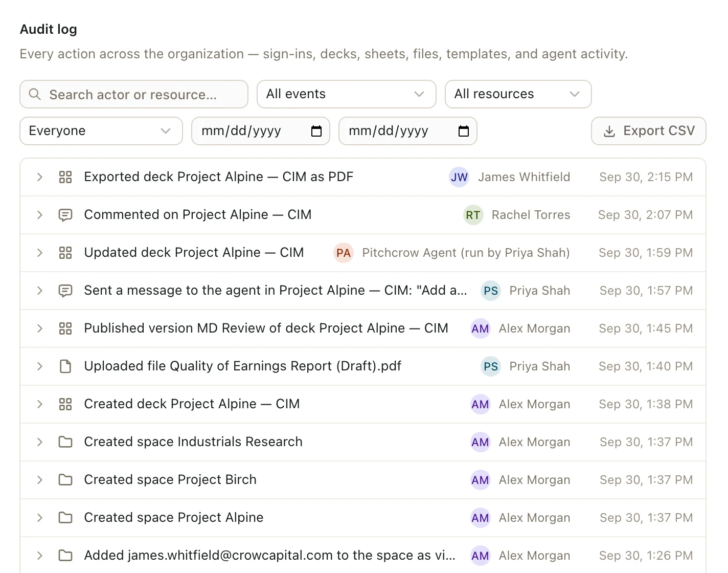728x573 pixels.
Task: Expand the Uploaded file Quality of Earnings row
Action: tap(40, 366)
